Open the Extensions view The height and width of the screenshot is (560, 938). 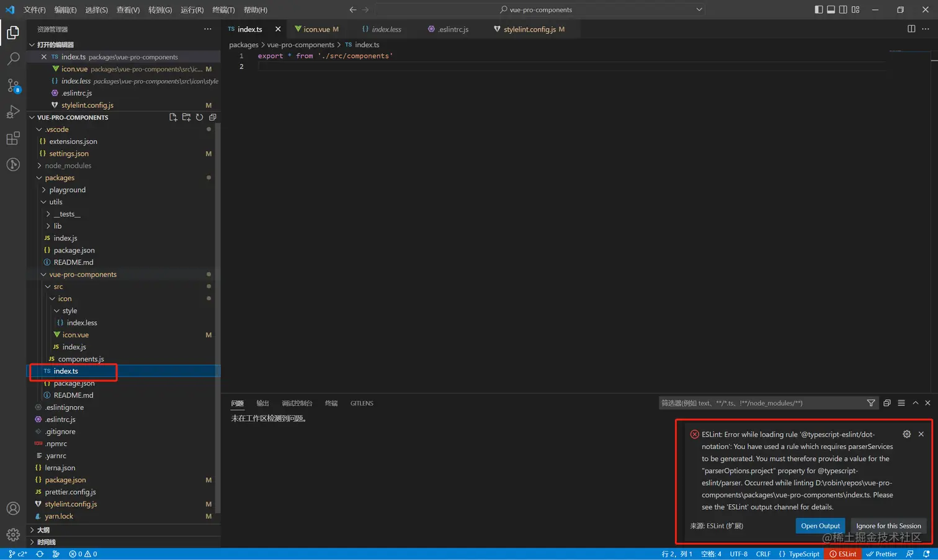tap(13, 138)
